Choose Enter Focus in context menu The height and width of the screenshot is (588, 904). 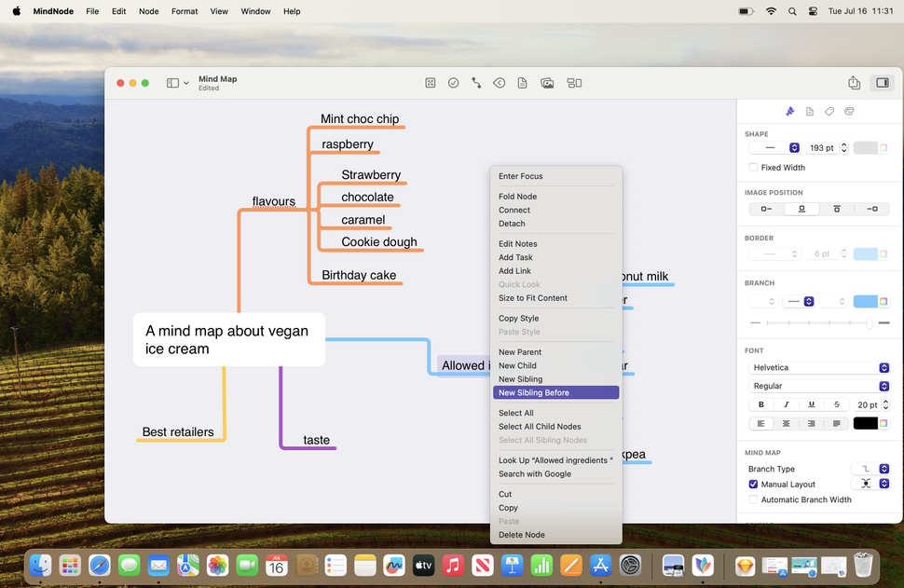pos(555,176)
